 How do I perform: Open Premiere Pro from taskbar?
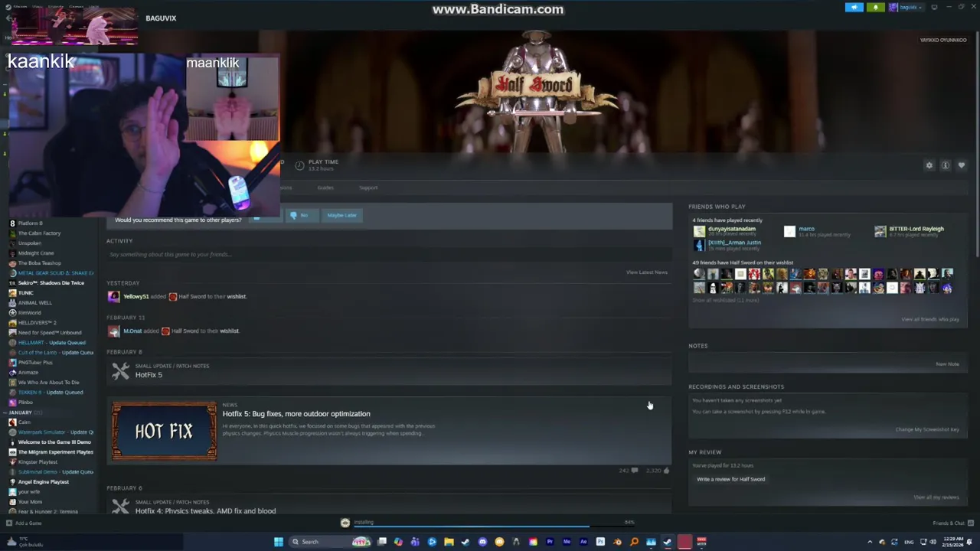[x=550, y=542]
